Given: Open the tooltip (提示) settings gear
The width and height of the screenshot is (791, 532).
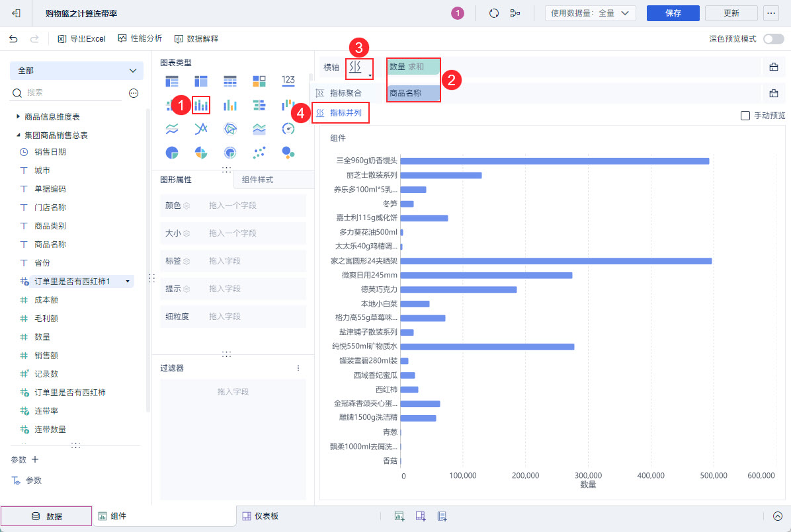Looking at the screenshot, I should 187,289.
